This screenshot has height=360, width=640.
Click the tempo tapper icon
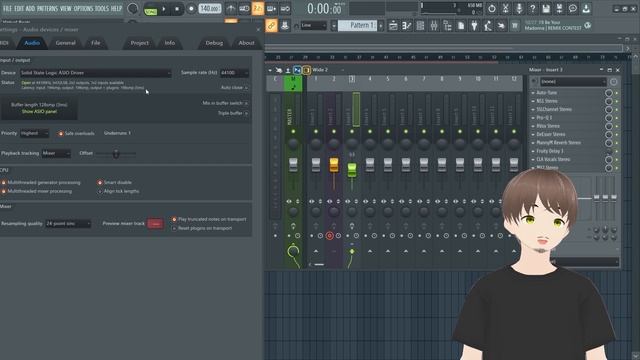(488, 26)
